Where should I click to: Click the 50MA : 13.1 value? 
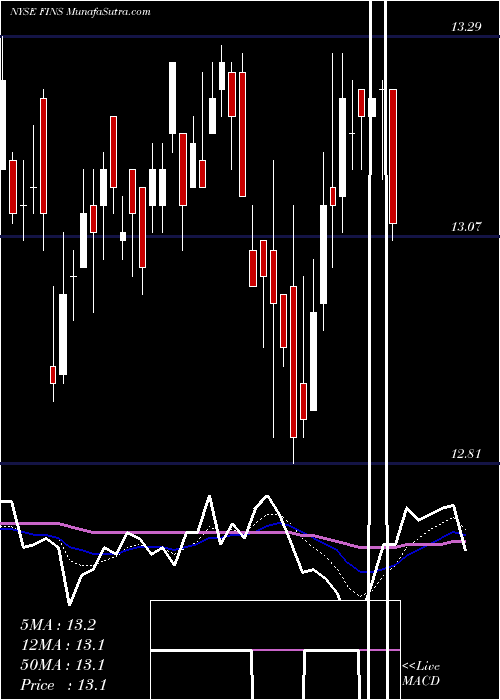tap(62, 665)
